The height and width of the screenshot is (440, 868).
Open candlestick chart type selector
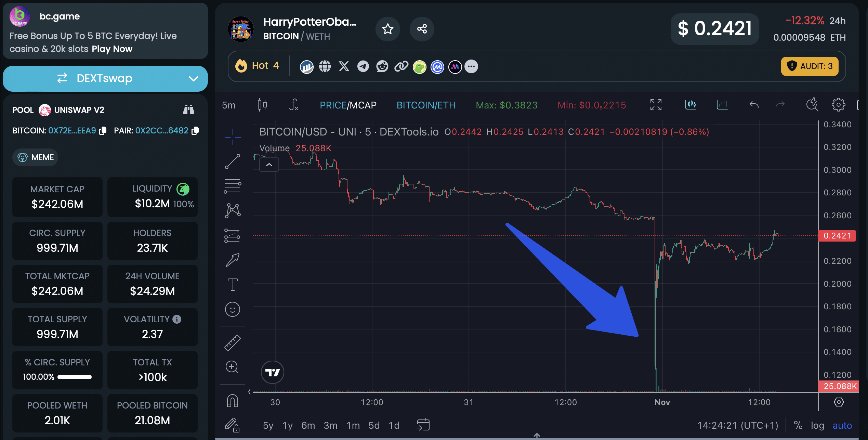coord(262,105)
